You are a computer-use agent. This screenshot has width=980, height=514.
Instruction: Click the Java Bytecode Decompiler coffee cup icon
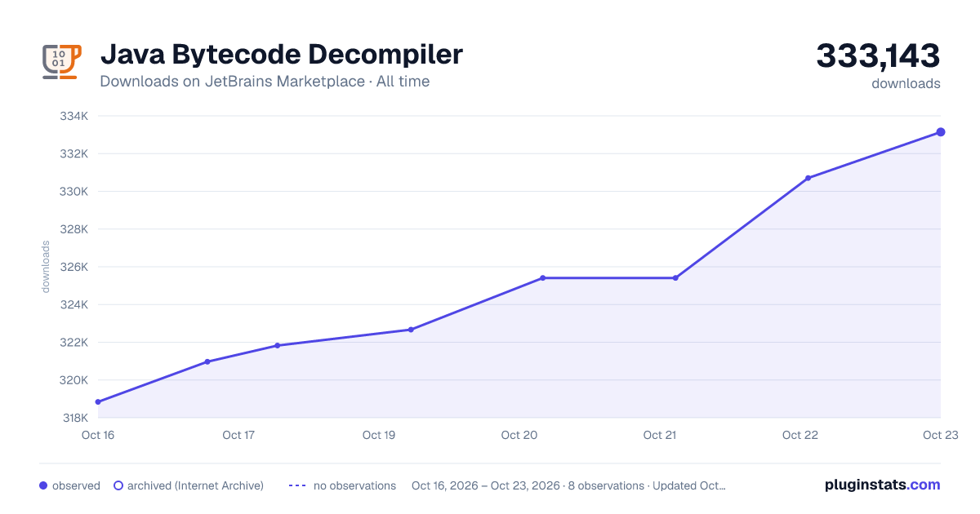(x=62, y=61)
